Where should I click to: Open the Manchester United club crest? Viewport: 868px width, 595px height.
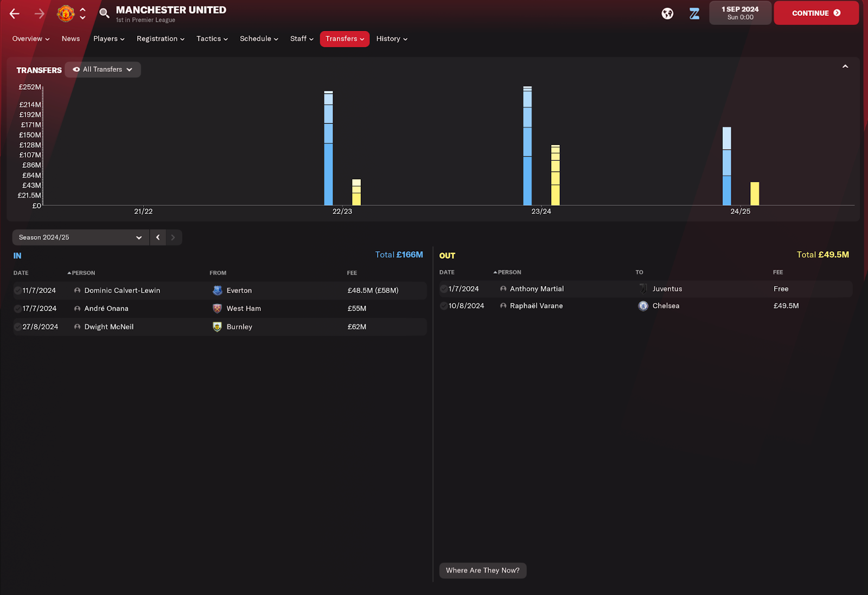pos(66,13)
